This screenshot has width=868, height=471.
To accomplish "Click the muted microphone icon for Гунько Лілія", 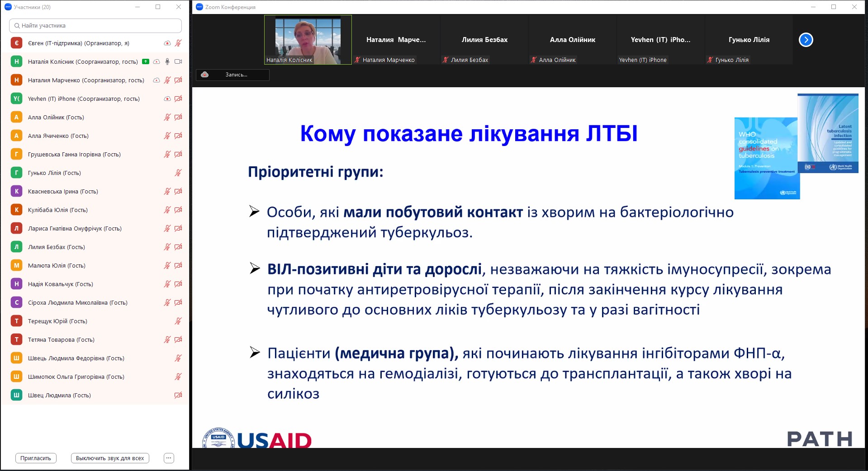I will click(x=178, y=173).
